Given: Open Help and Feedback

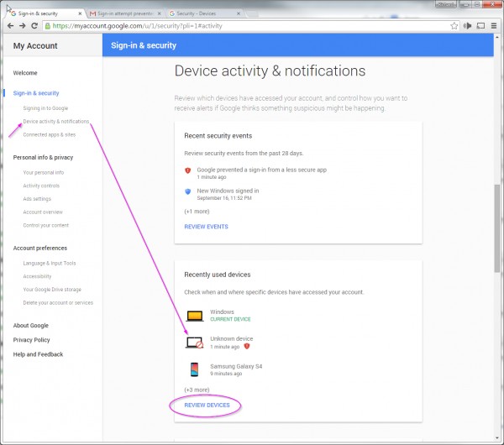Looking at the screenshot, I should [x=38, y=354].
